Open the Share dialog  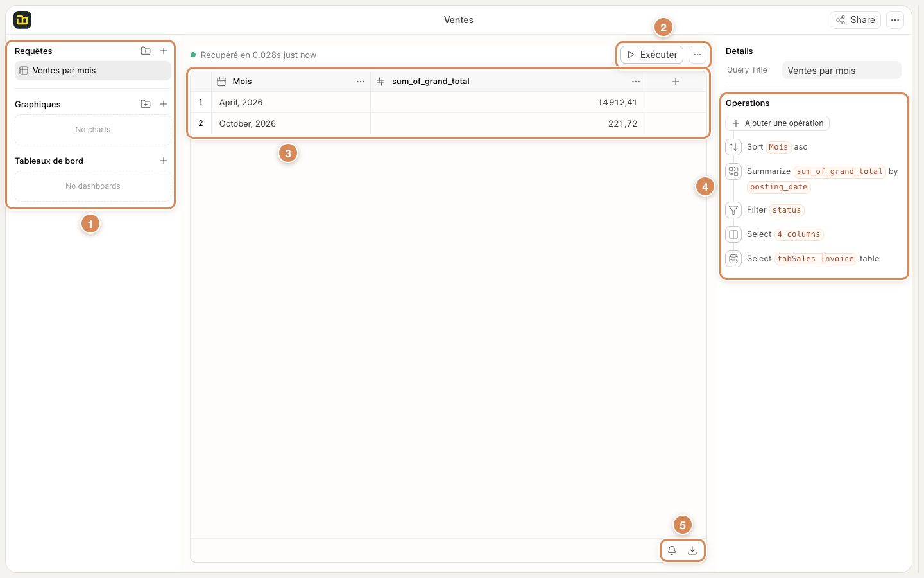[855, 20]
